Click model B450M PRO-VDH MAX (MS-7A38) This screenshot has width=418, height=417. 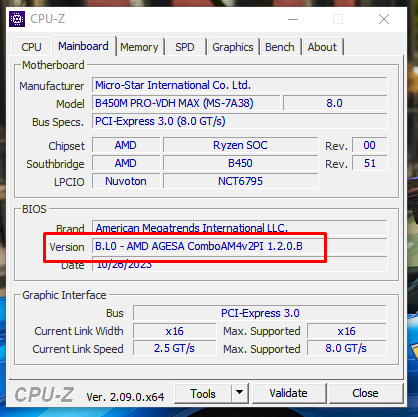tap(186, 103)
